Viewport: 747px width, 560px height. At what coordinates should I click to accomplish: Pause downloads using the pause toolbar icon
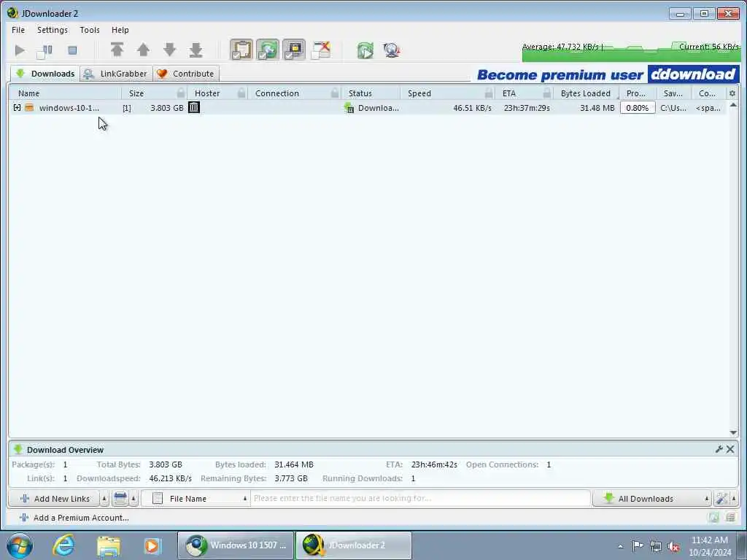tap(44, 50)
